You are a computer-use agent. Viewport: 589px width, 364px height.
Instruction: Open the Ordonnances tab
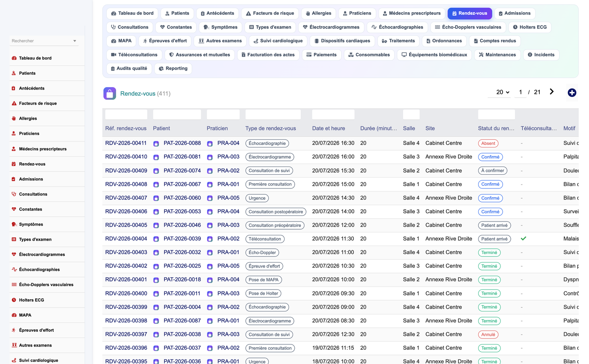(x=444, y=41)
